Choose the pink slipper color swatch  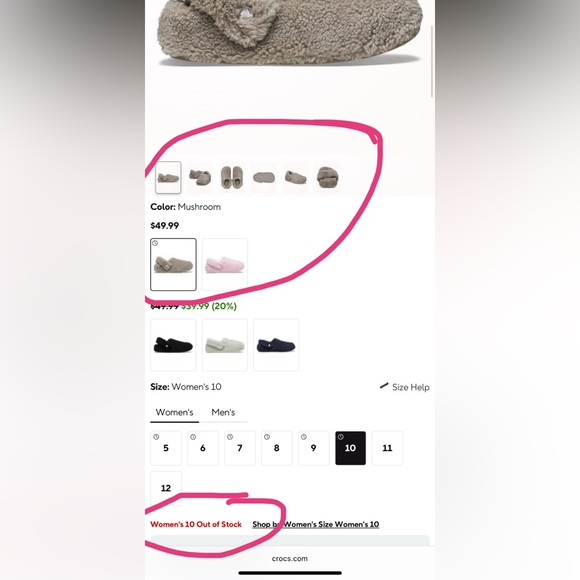[225, 264]
